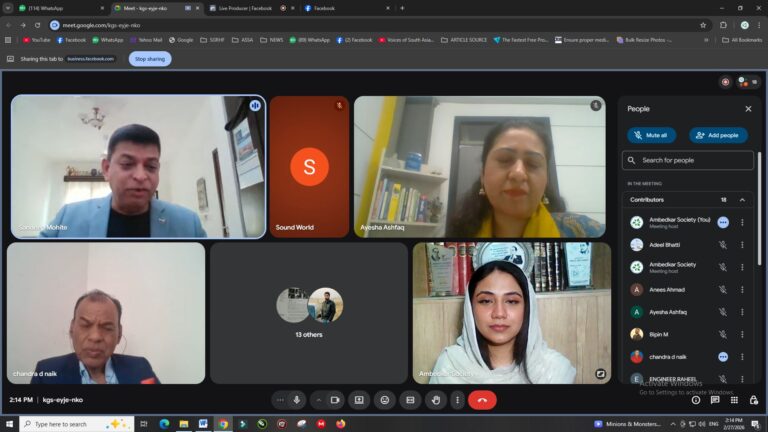The height and width of the screenshot is (432, 768).
Task: Collapse the Contributors list
Action: [x=741, y=199]
